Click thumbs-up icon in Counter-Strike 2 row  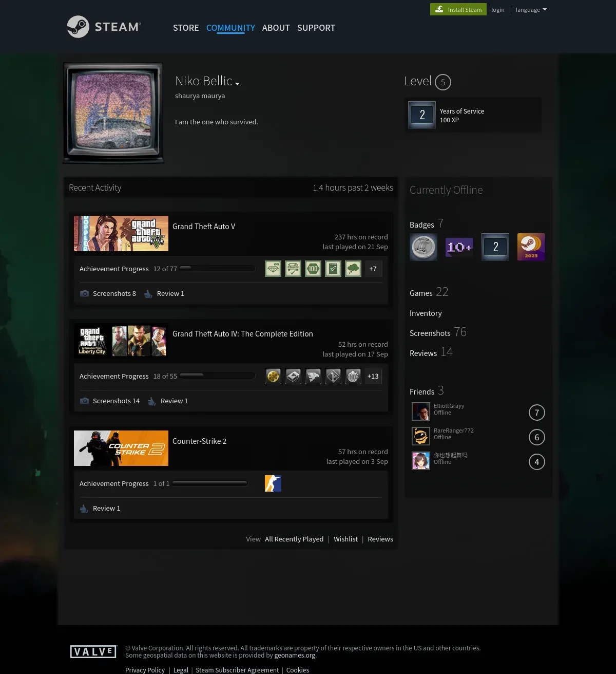pyautogui.click(x=84, y=509)
